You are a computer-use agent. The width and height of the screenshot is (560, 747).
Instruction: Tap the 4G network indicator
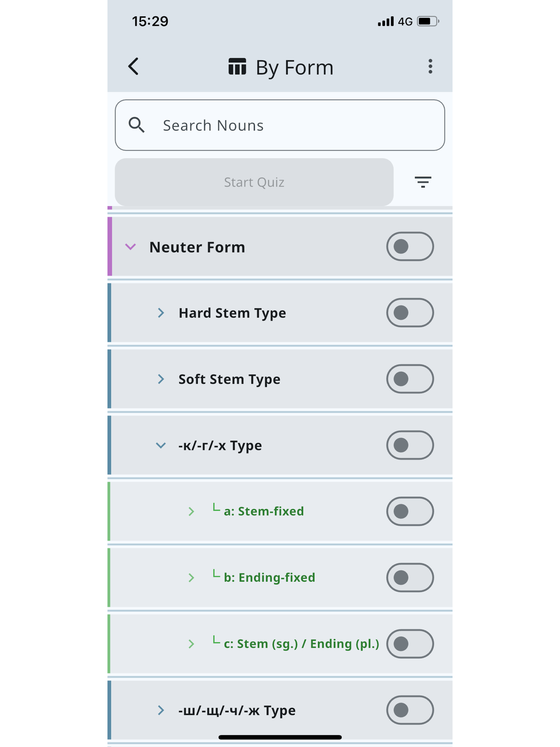[x=405, y=22]
